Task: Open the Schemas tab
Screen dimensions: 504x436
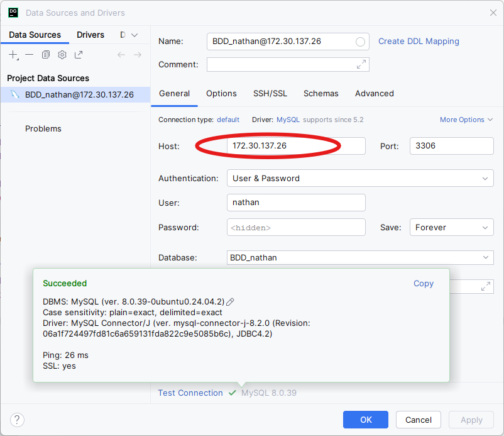Action: (320, 94)
